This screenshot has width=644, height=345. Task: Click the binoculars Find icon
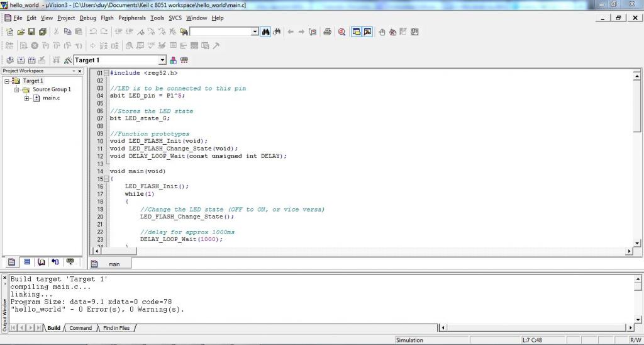[266, 31]
